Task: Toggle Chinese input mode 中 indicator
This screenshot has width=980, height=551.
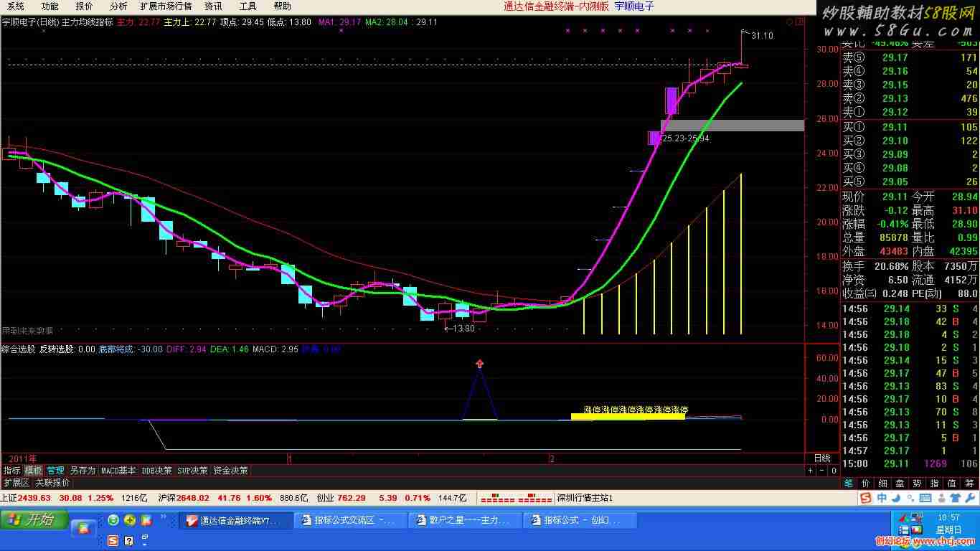Action: (881, 498)
